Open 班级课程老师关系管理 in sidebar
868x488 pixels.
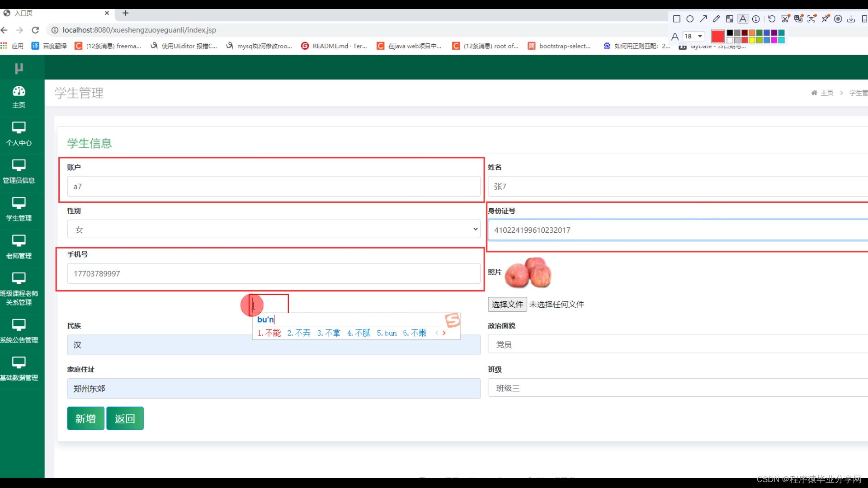click(x=19, y=290)
